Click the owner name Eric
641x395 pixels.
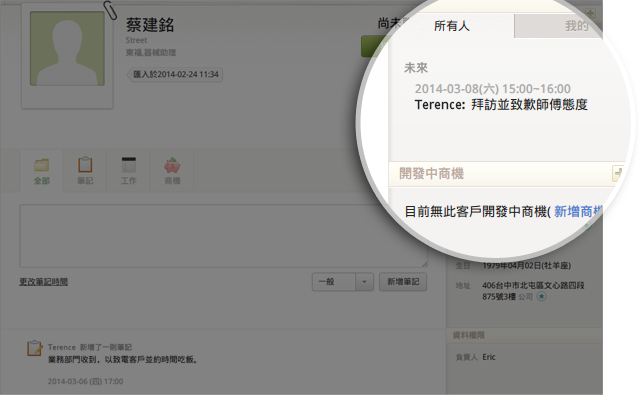click(x=489, y=357)
